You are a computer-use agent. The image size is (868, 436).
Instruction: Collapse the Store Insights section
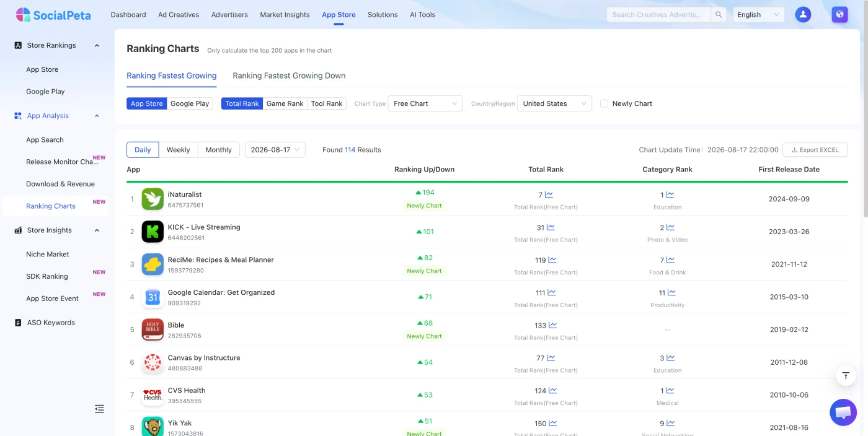[x=97, y=230]
